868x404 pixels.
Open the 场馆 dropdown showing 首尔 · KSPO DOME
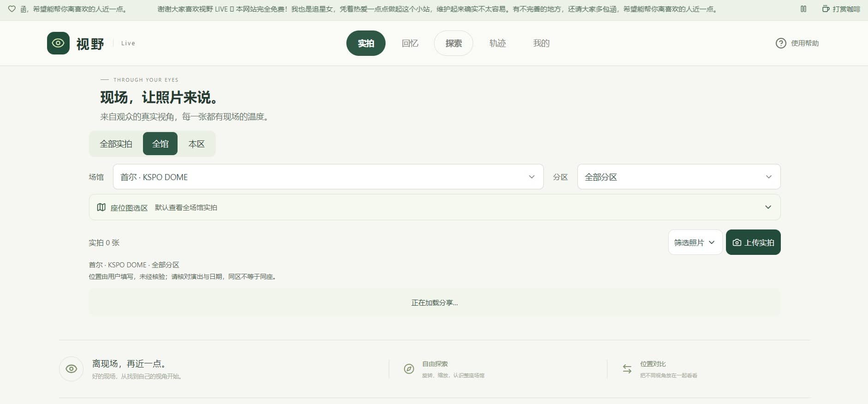click(x=328, y=177)
